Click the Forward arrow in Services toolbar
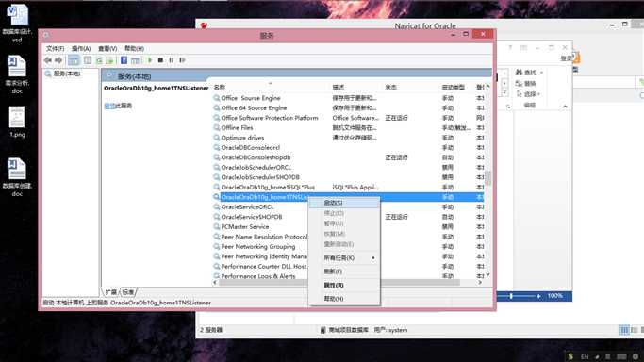The image size is (644, 362). pos(58,60)
